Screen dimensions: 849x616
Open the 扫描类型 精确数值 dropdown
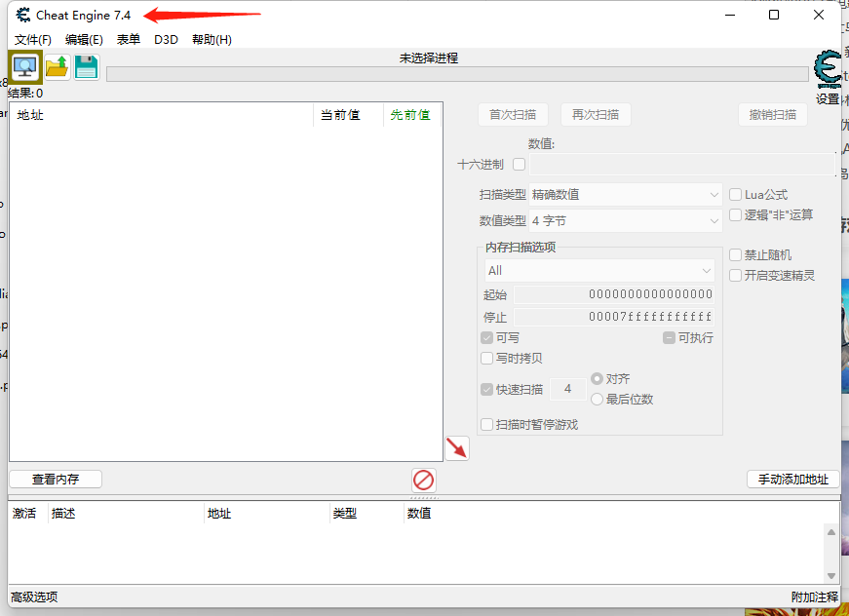point(626,194)
